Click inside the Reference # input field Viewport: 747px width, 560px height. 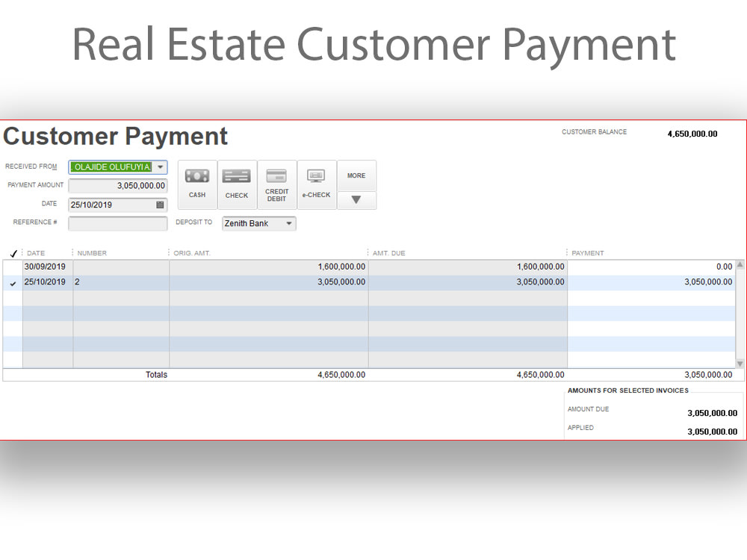pyautogui.click(x=117, y=223)
